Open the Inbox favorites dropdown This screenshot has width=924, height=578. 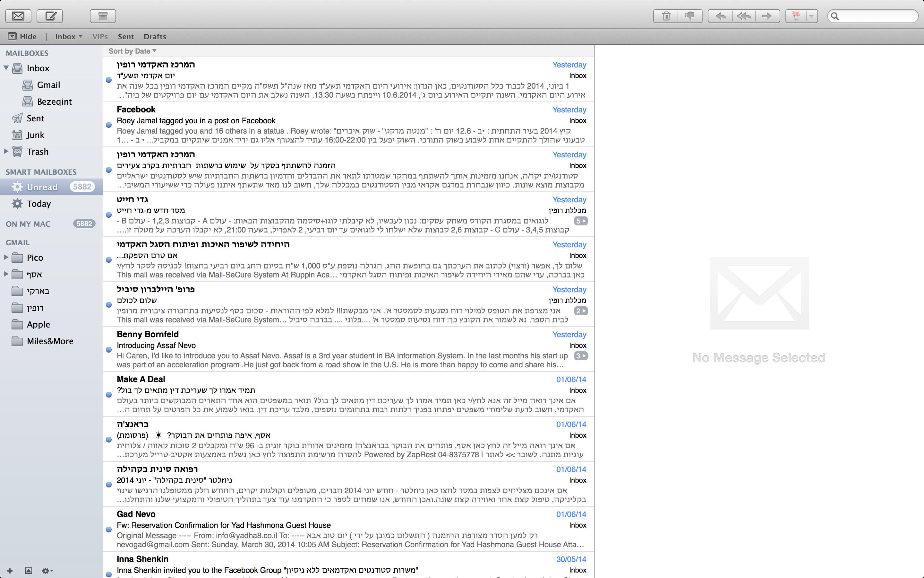[x=69, y=36]
